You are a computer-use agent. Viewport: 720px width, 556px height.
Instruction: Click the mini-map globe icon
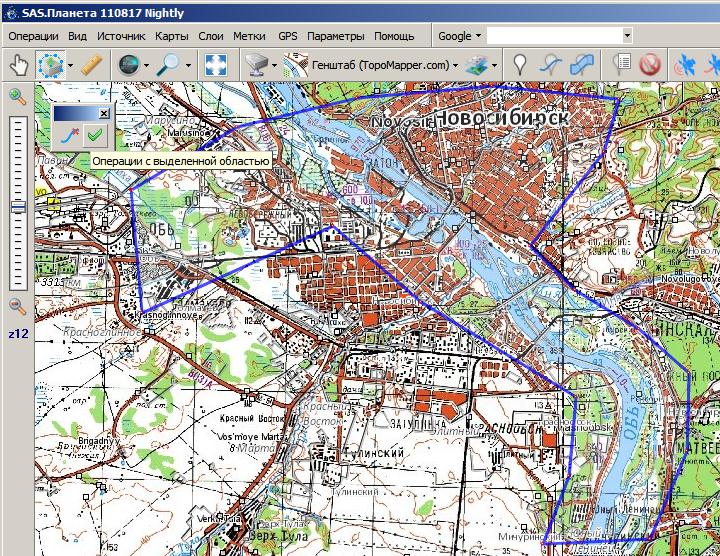pyautogui.click(x=129, y=65)
